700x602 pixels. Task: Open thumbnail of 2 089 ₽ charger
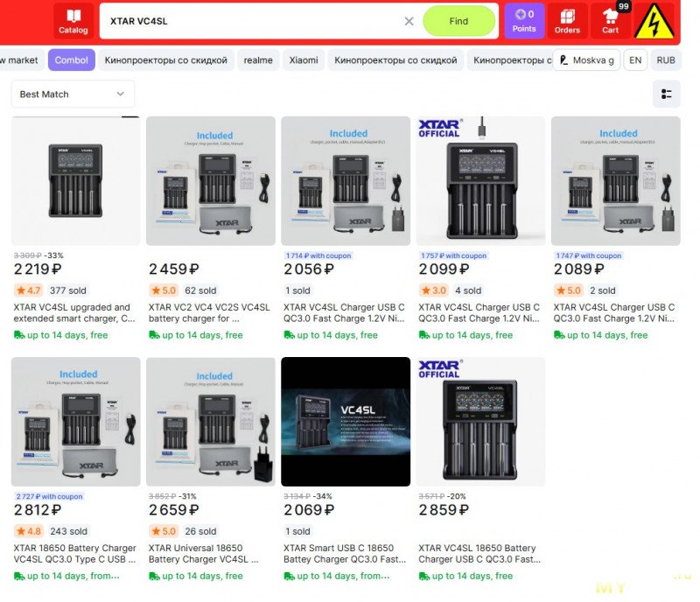[x=616, y=181]
